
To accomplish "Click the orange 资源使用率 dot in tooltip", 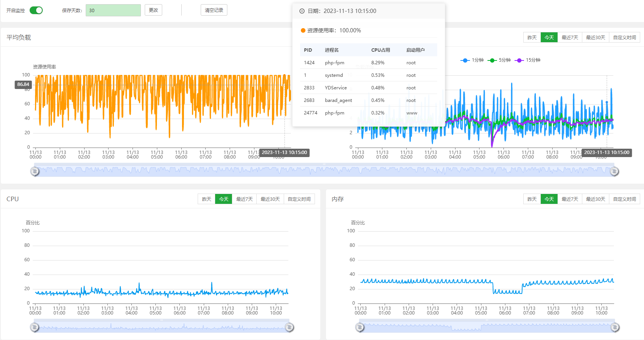I will [303, 30].
